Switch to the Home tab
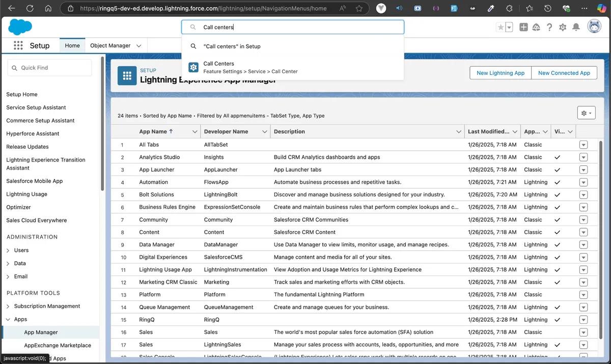 tap(72, 45)
